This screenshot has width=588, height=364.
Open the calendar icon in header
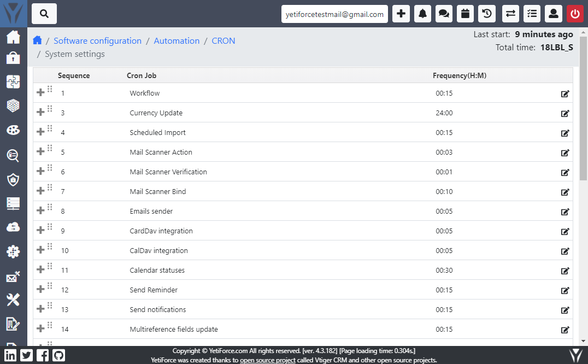[466, 14]
